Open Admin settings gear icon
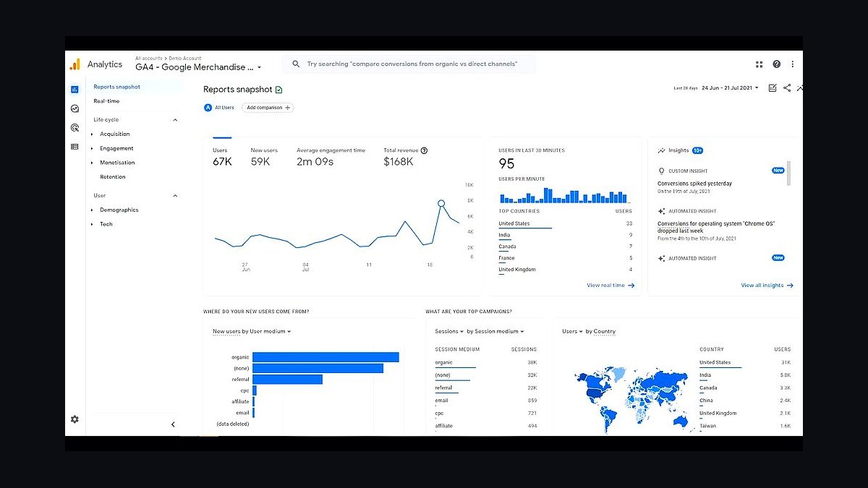The width and height of the screenshot is (868, 488). pos(75,419)
